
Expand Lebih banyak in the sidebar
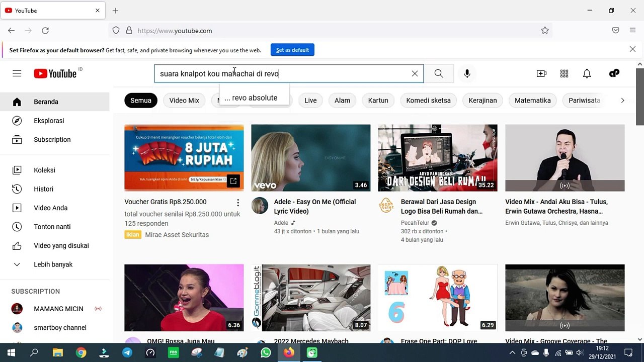click(54, 264)
